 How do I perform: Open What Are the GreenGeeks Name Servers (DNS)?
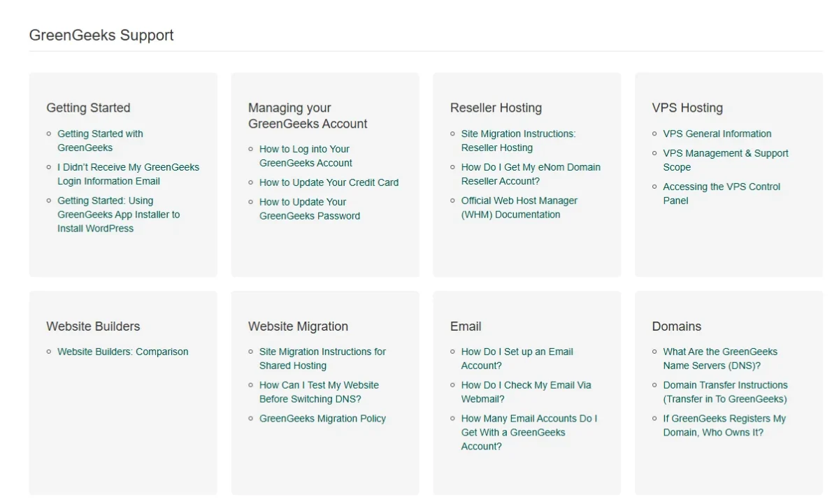pyautogui.click(x=720, y=359)
